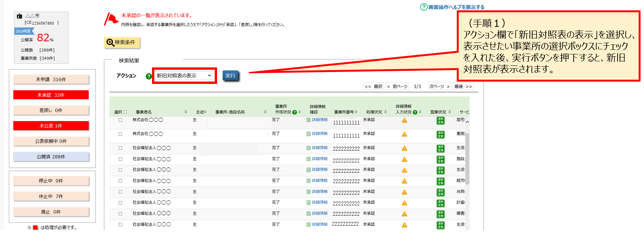Click green 営業状況 icon in 障害 row
The height and width of the screenshot is (249, 644).
441,215
